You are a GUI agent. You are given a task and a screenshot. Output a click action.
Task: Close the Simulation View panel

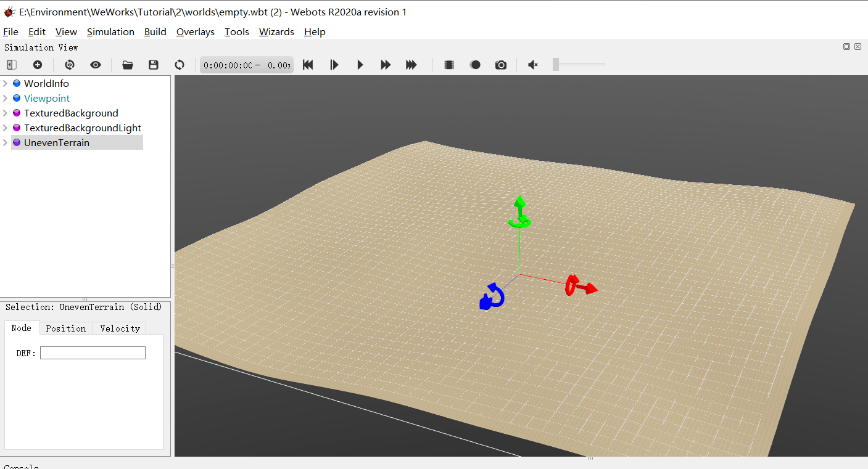pos(858,47)
